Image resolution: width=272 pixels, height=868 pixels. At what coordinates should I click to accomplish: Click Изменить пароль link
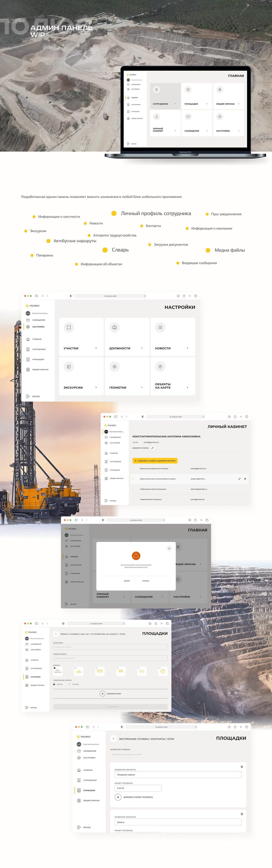[x=140, y=448]
